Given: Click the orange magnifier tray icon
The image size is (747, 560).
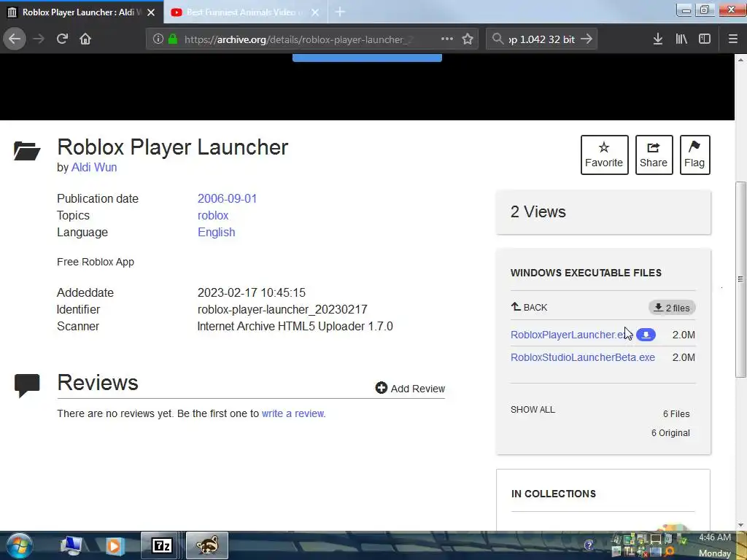Looking at the screenshot, I should click(670, 552).
